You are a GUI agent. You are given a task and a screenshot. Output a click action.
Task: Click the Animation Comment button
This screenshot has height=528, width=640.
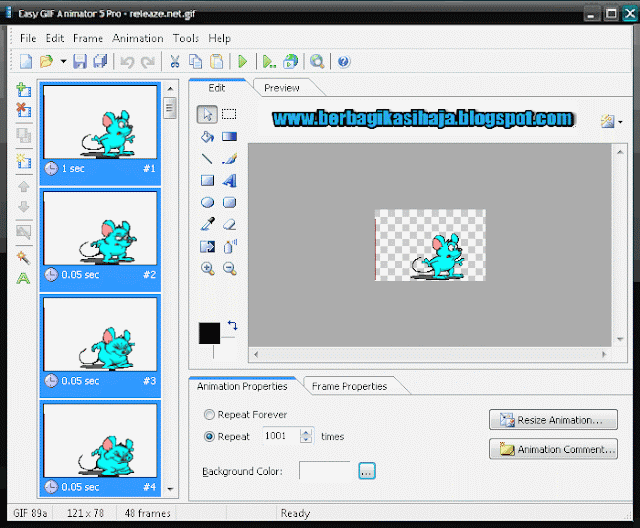(553, 449)
